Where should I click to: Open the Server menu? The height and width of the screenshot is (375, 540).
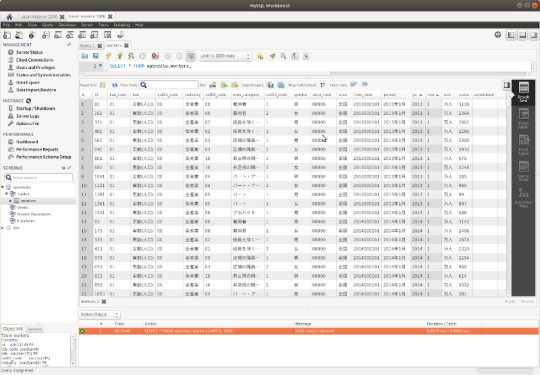tap(87, 25)
